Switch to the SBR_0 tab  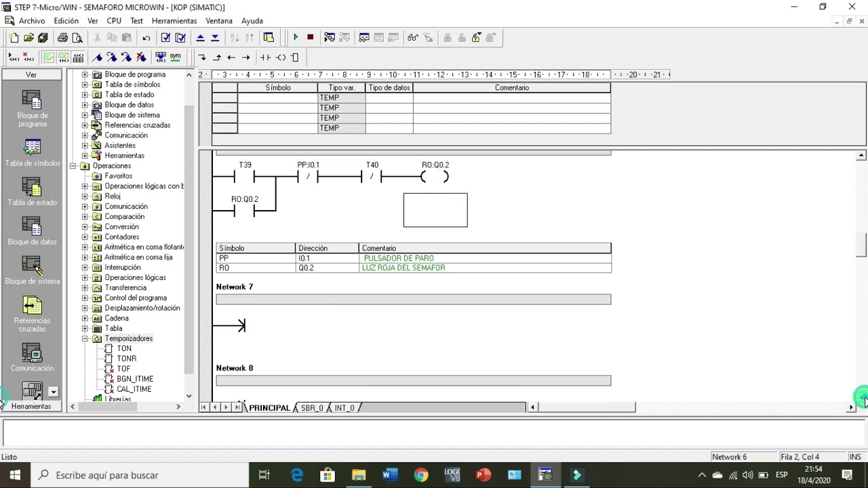pos(312,408)
